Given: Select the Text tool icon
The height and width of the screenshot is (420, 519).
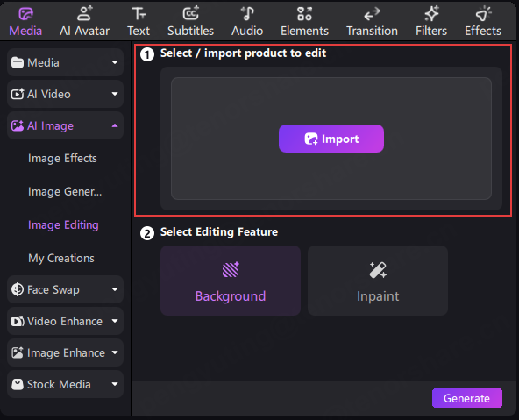Looking at the screenshot, I should (x=139, y=14).
